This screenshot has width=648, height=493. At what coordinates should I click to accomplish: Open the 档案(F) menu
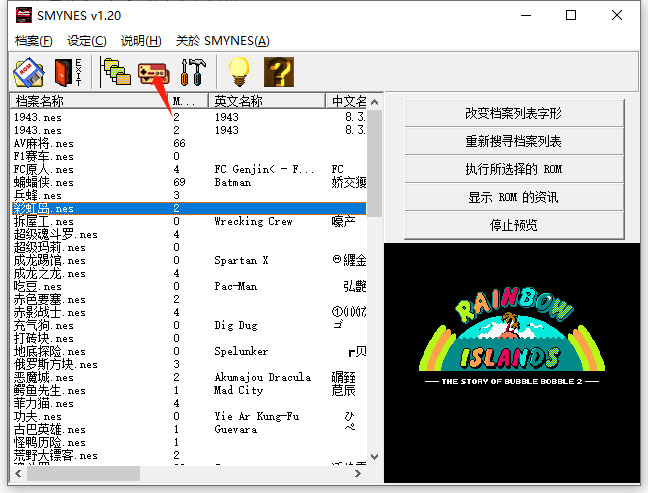click(33, 41)
